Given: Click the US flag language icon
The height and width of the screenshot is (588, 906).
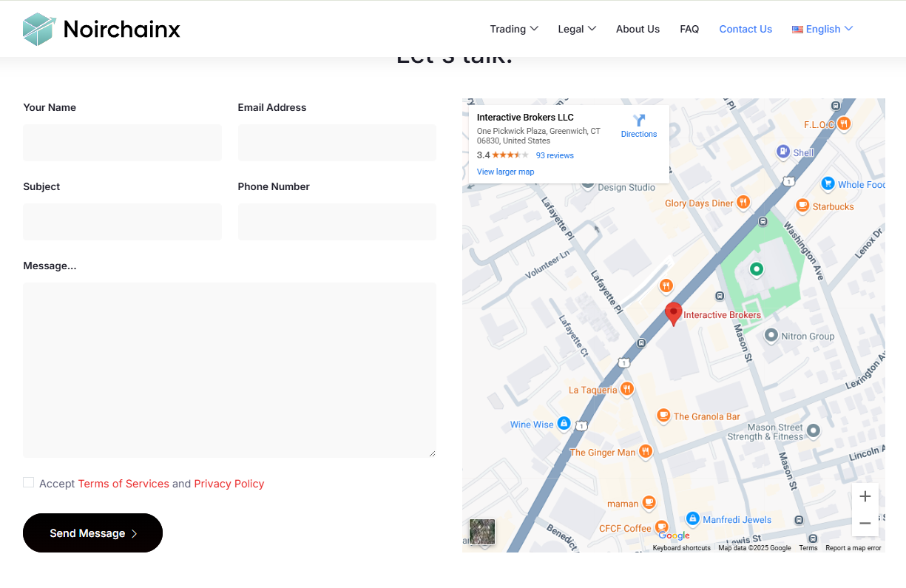Looking at the screenshot, I should (797, 30).
